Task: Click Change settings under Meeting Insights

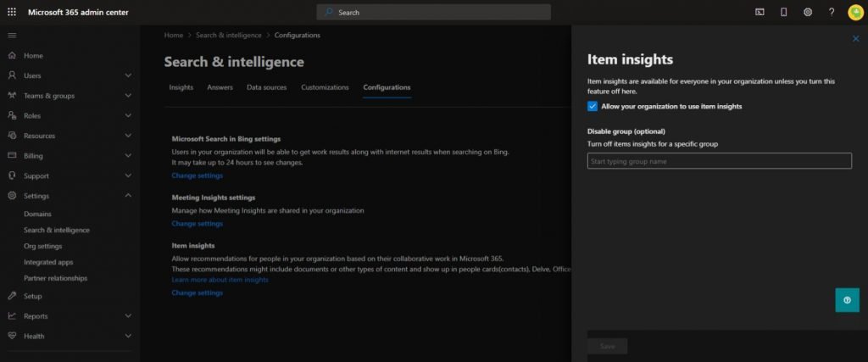Action: (x=197, y=224)
